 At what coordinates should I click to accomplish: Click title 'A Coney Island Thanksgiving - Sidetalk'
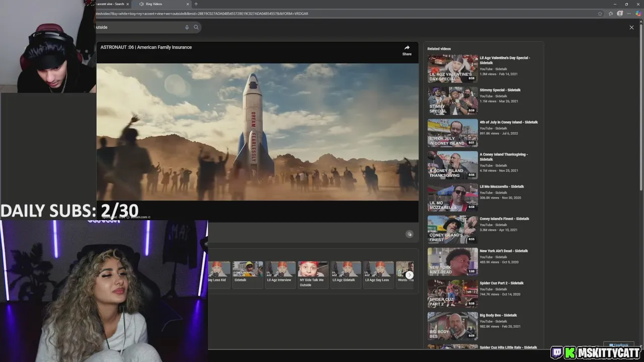pos(504,157)
